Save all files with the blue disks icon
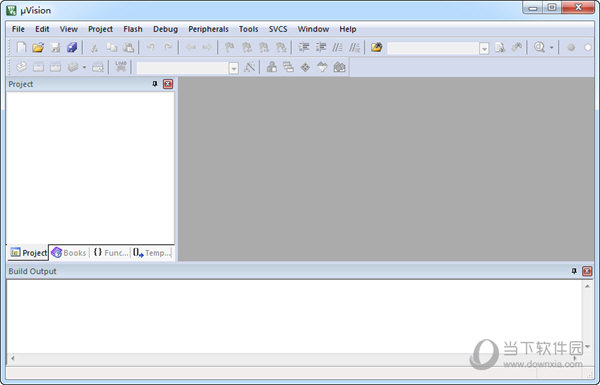The height and width of the screenshot is (385, 600). coord(72,47)
